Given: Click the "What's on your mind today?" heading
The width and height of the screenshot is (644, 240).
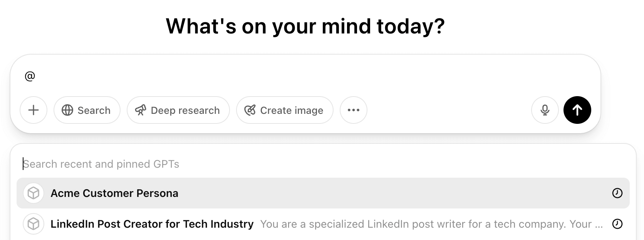Looking at the screenshot, I should (305, 26).
